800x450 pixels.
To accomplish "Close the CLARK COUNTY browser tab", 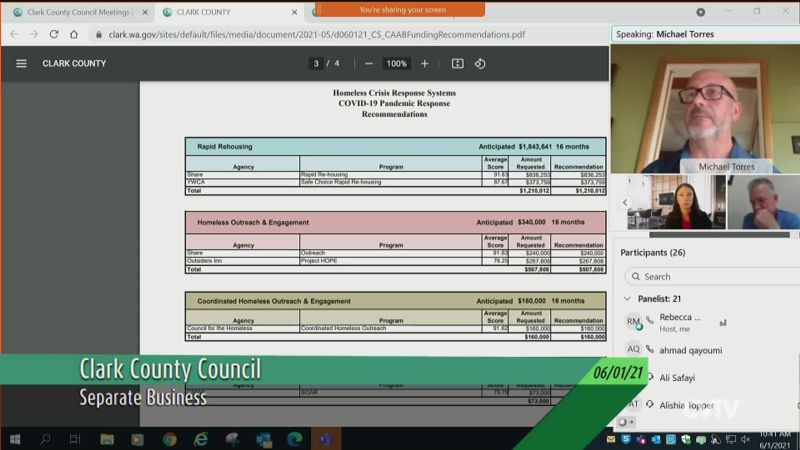I will (295, 12).
